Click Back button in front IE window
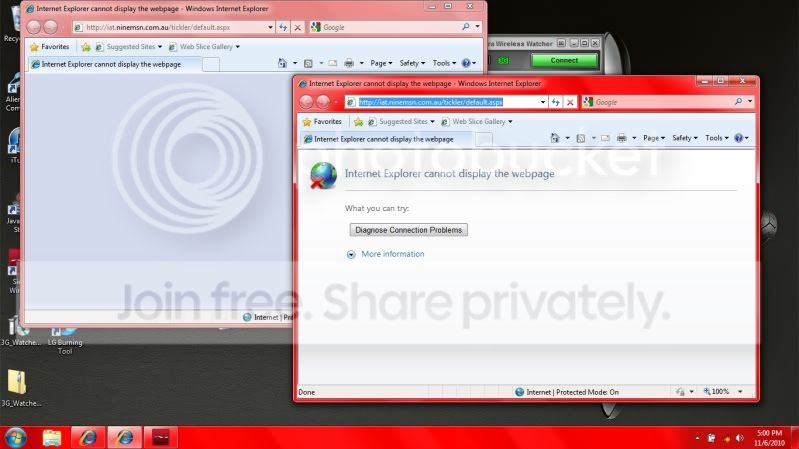The image size is (799, 449). (x=306, y=102)
